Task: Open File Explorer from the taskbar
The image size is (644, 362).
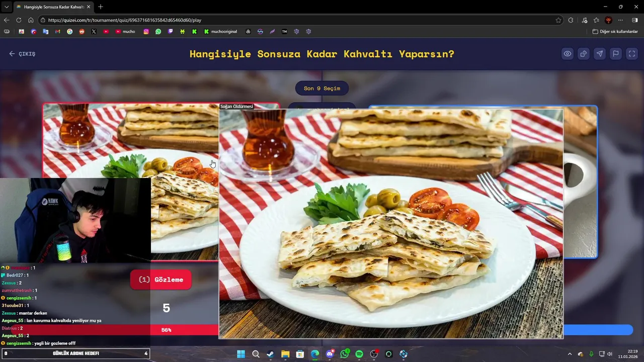Action: [285, 354]
